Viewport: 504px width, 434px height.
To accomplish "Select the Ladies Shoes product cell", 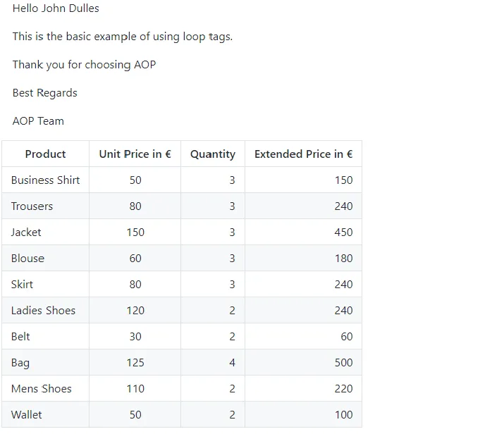I will (45, 310).
